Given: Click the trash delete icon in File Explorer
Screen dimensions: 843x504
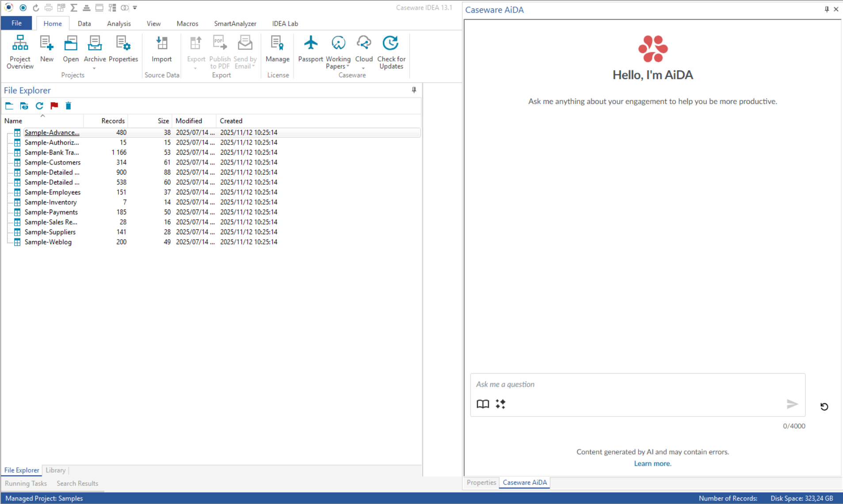Looking at the screenshot, I should click(69, 106).
